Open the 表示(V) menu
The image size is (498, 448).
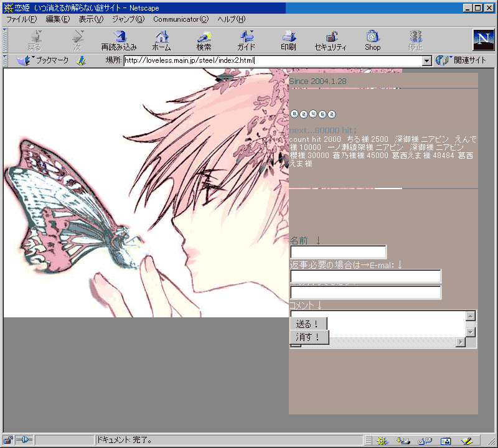point(91,19)
